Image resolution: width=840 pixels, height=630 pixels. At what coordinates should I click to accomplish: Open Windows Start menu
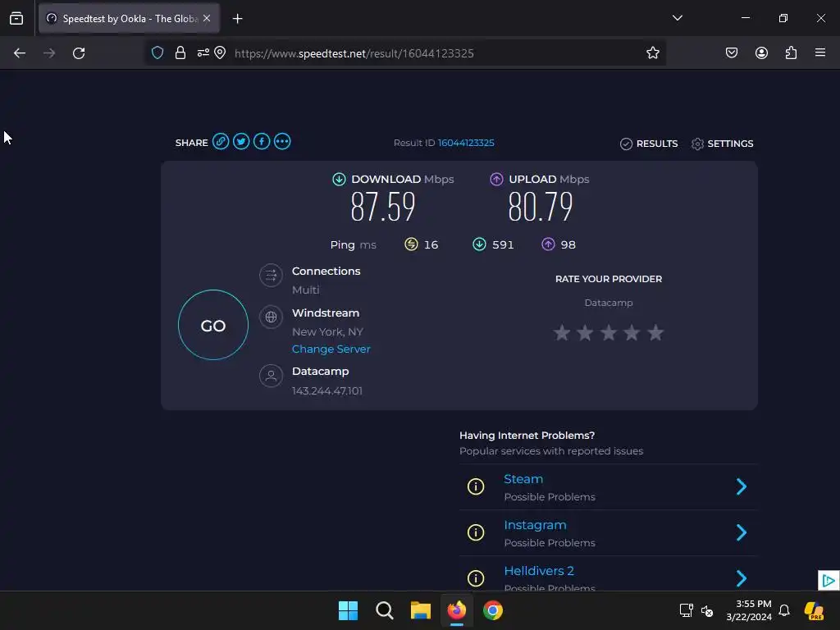(x=348, y=610)
